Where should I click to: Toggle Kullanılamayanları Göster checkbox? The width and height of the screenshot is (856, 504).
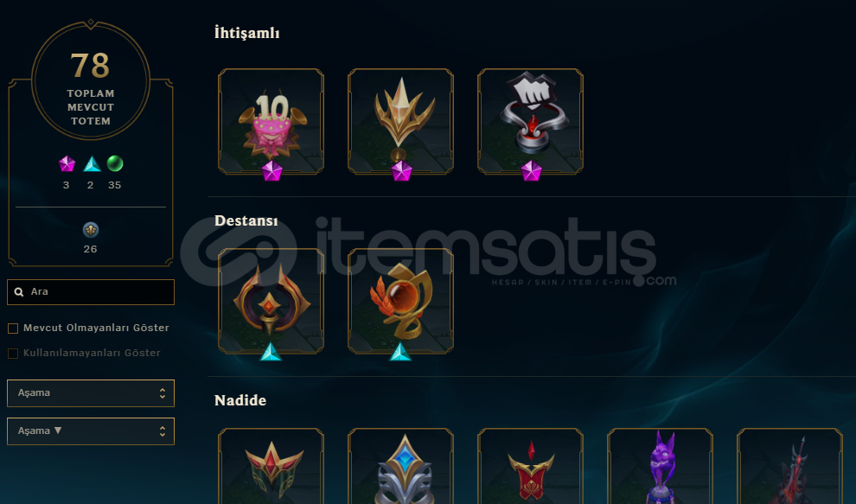(x=13, y=354)
